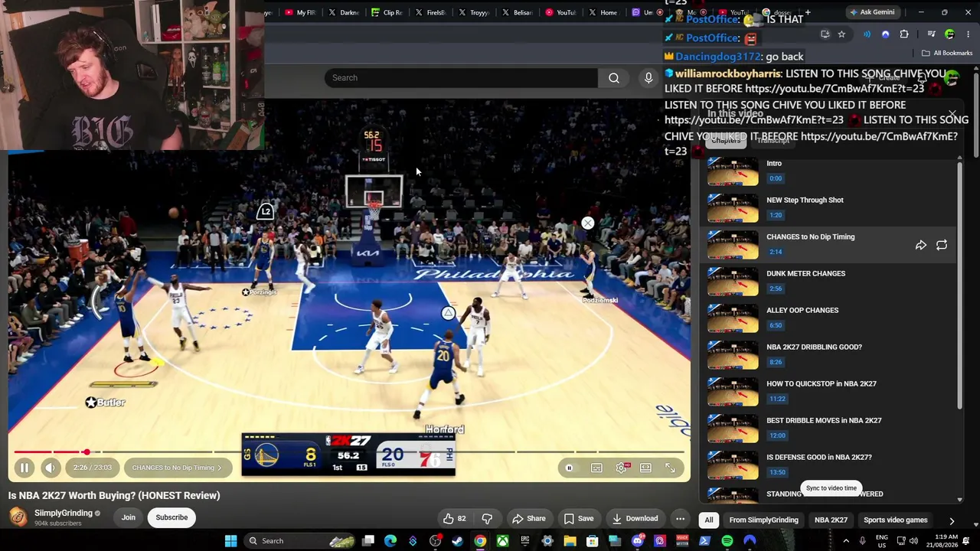Screen dimensions: 980x551
Task: Download the video
Action: pos(635,519)
